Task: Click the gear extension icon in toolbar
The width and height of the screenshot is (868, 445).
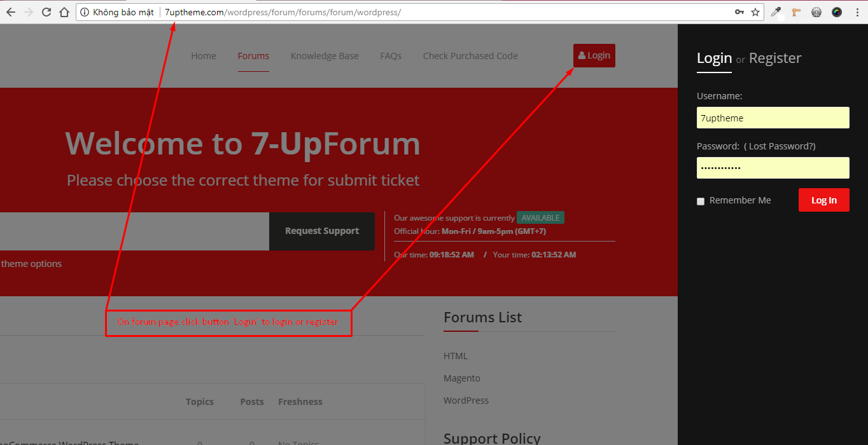Action: (x=816, y=12)
